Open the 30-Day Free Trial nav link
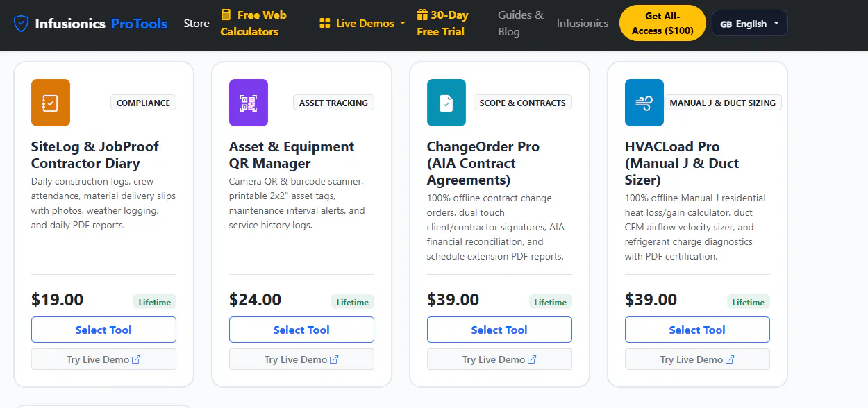The image size is (868, 408). coord(442,24)
